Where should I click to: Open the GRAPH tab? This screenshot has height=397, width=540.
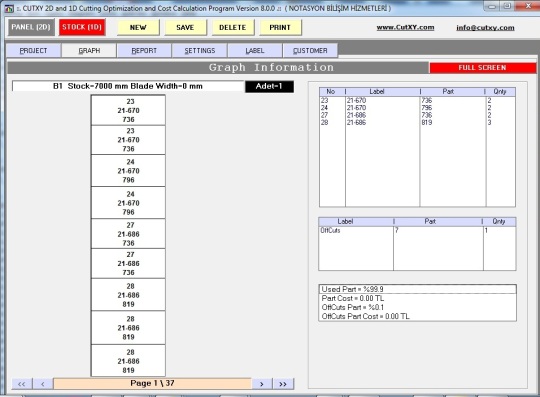pos(89,51)
